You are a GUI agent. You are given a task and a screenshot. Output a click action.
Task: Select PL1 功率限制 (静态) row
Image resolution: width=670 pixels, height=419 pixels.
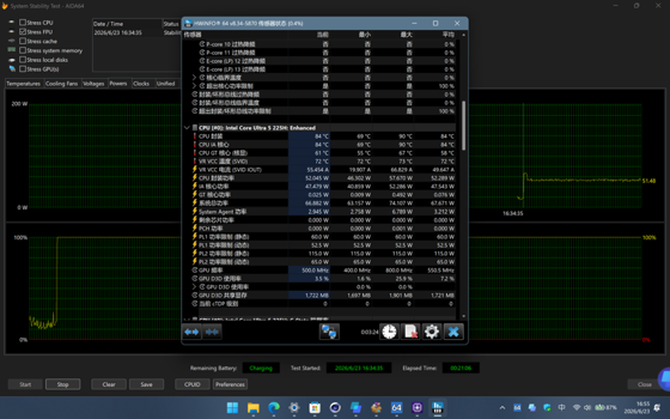[320, 237]
